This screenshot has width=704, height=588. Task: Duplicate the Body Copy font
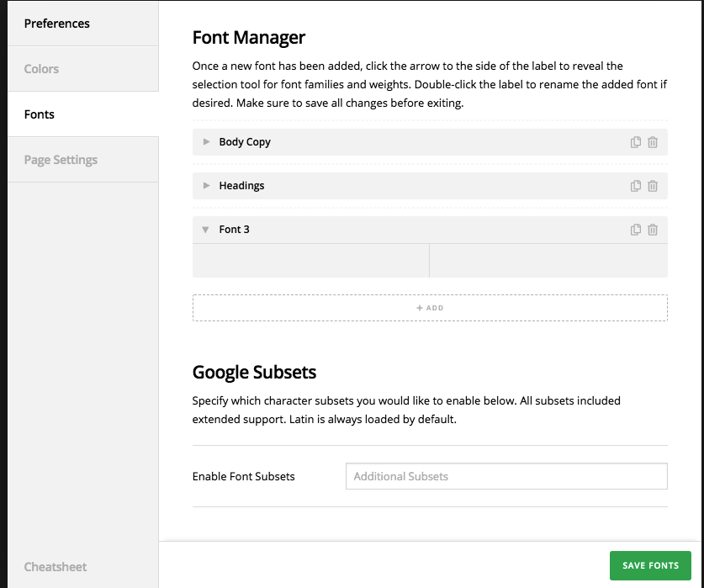pyautogui.click(x=636, y=142)
